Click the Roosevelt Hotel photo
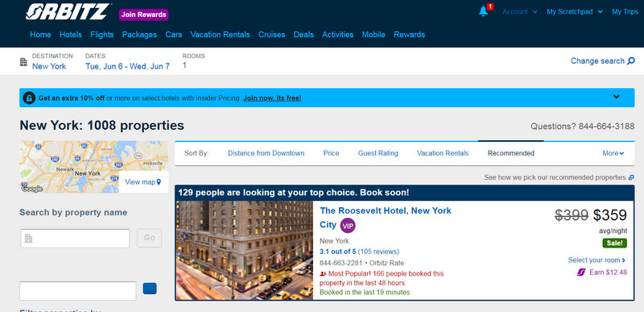 click(245, 251)
